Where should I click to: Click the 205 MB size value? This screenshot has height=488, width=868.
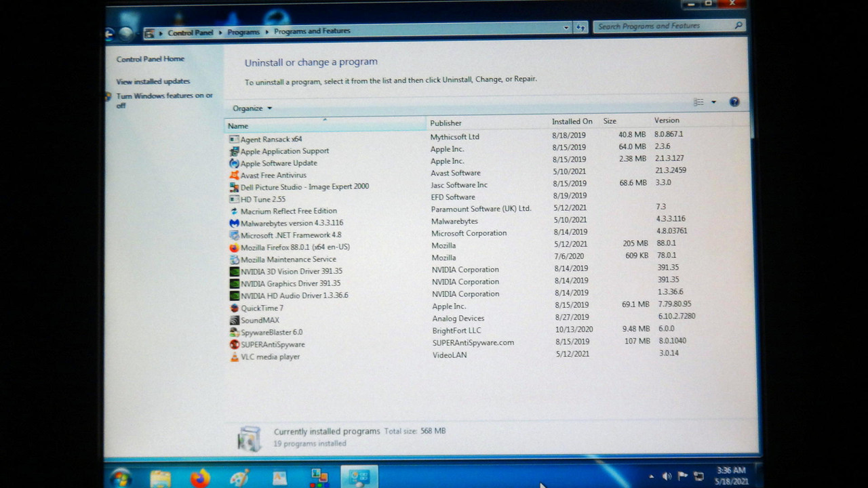click(635, 243)
